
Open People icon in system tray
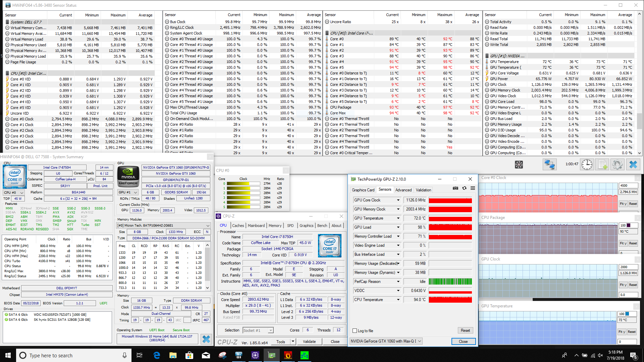565,355
